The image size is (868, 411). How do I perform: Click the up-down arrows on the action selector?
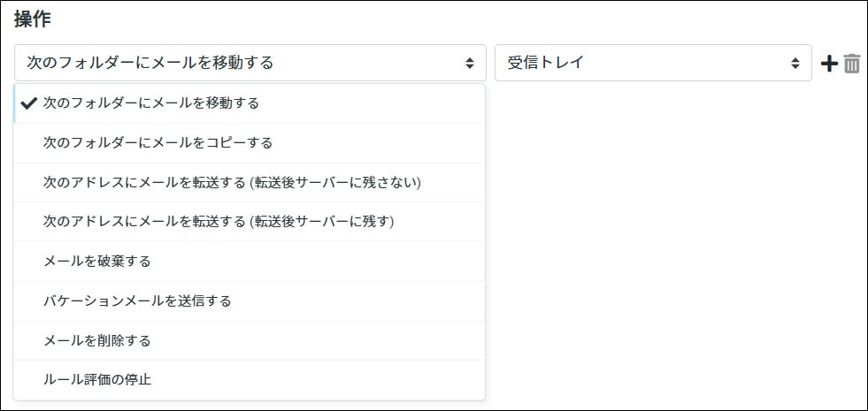(470, 63)
